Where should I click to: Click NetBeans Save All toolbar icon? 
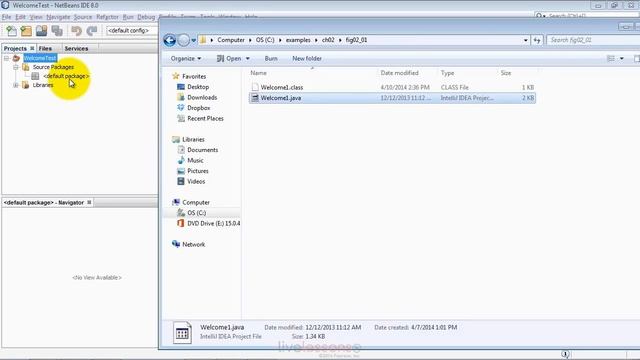[57, 31]
